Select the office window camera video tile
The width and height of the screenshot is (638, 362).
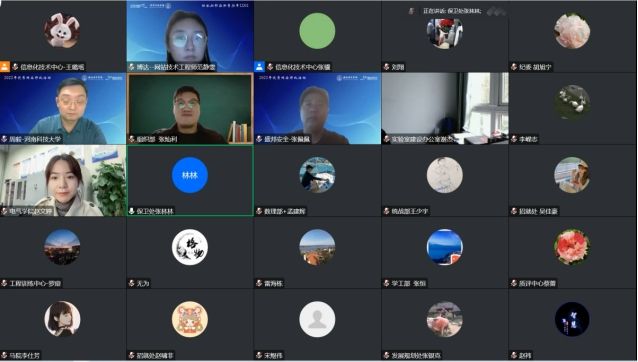tap(445, 109)
